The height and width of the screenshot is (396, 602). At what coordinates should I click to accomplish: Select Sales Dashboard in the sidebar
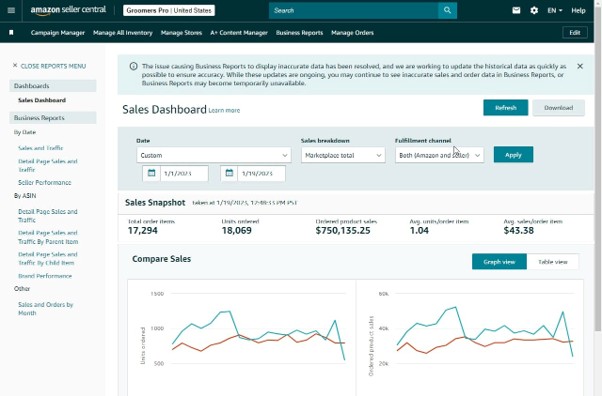(42, 100)
